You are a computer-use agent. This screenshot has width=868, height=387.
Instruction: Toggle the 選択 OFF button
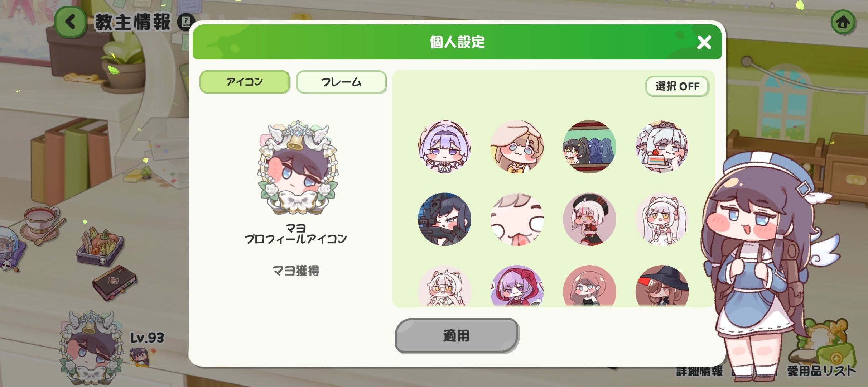click(677, 86)
